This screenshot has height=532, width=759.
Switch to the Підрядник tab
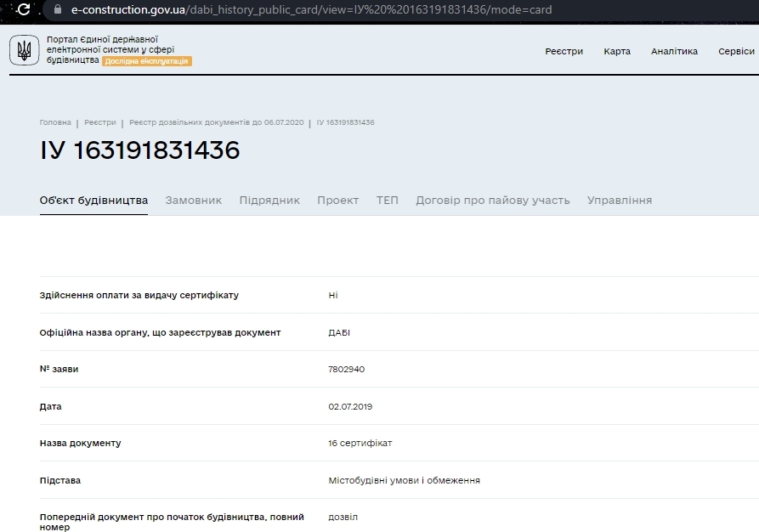269,201
